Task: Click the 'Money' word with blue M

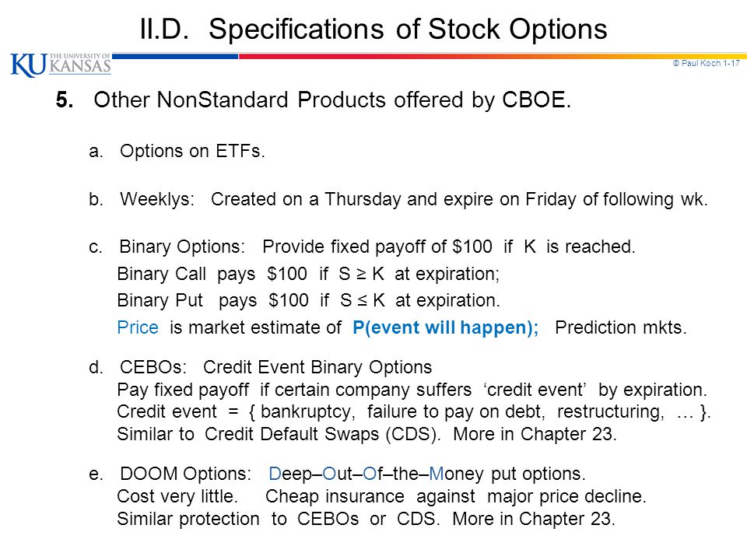Action: pos(456,474)
